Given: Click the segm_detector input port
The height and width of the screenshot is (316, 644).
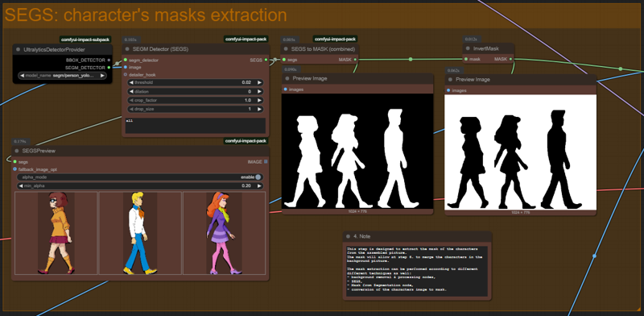Looking at the screenshot, I should tap(126, 60).
